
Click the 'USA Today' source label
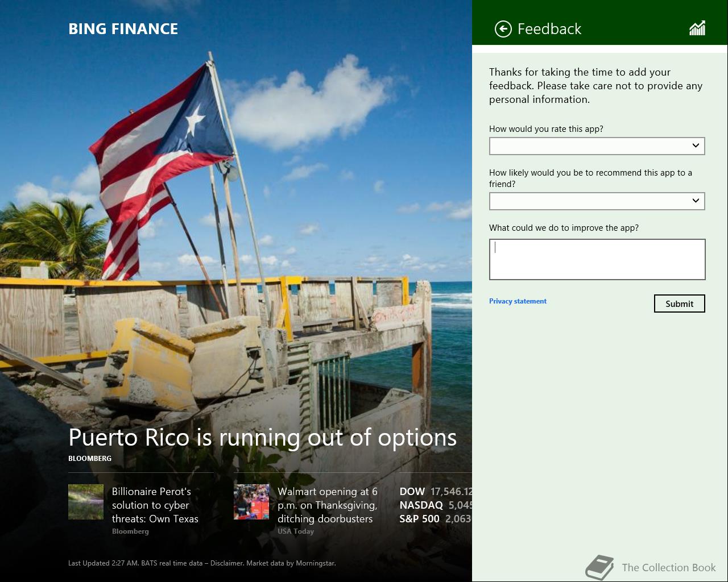click(296, 531)
